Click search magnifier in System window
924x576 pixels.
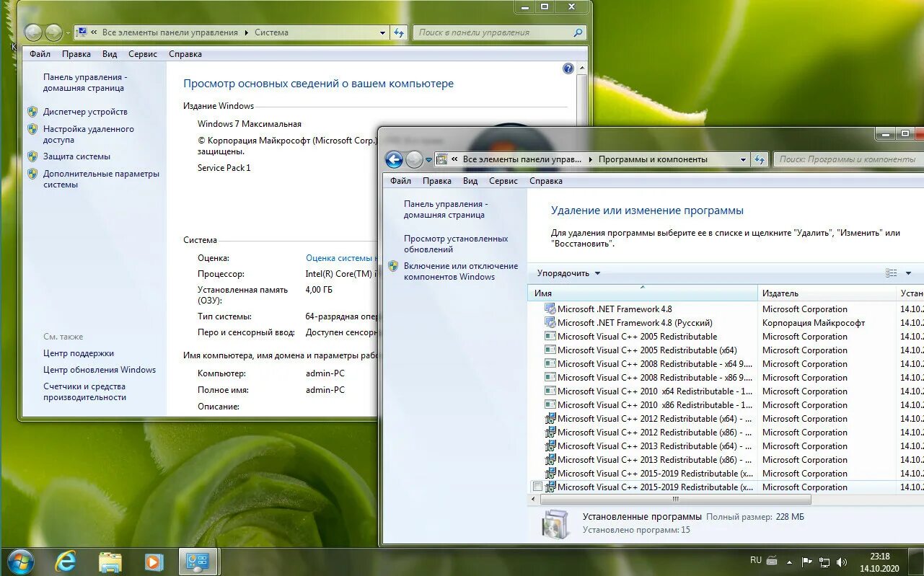point(578,32)
